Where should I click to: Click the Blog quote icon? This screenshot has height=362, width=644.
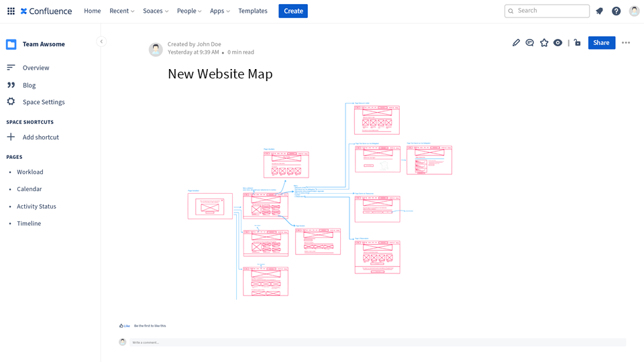pyautogui.click(x=11, y=85)
